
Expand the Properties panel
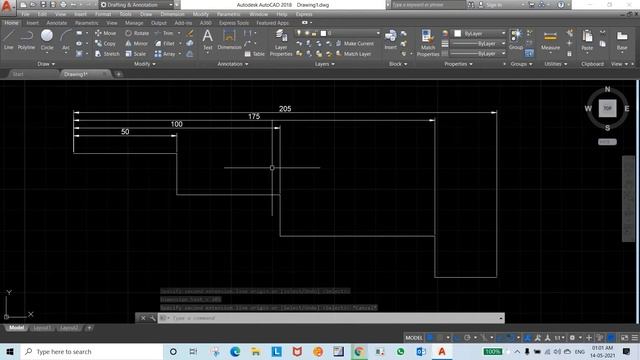[458, 64]
